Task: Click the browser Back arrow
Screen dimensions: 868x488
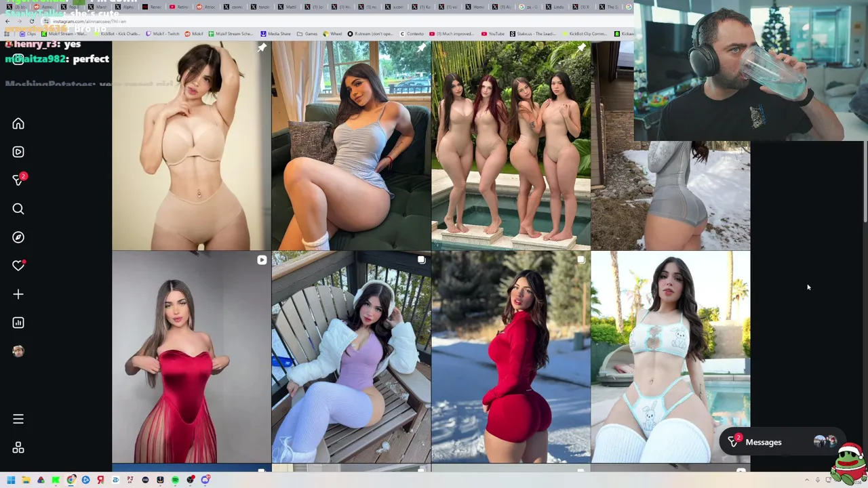Action: (x=7, y=22)
